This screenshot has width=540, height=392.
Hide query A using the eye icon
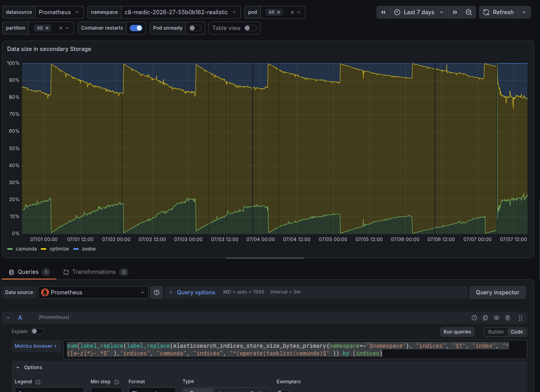496,318
